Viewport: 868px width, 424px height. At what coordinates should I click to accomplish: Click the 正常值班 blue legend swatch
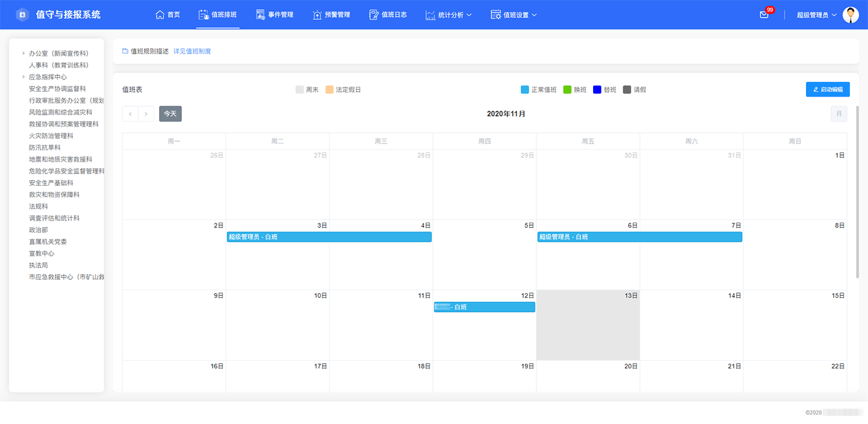click(525, 90)
